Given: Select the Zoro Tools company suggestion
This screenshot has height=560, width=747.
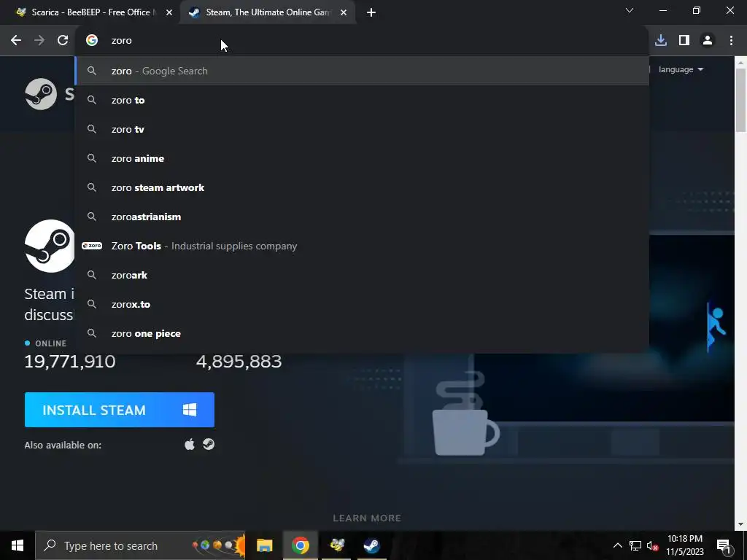Looking at the screenshot, I should click(x=362, y=246).
